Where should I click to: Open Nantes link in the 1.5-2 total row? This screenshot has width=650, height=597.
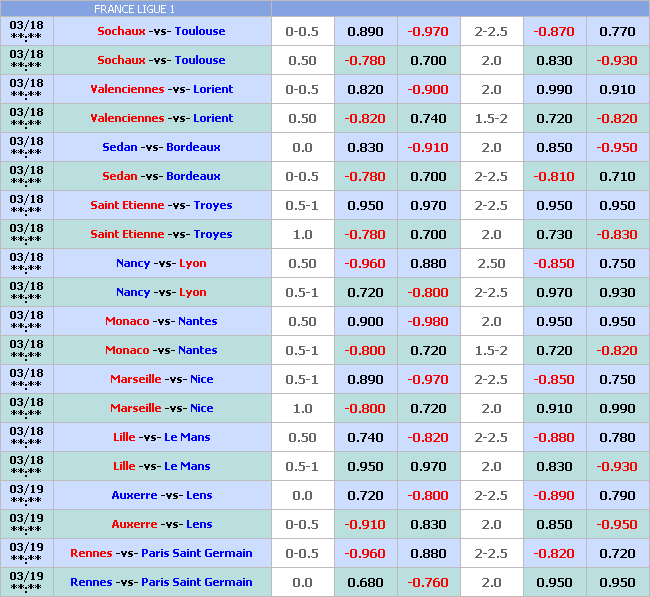[x=197, y=350]
